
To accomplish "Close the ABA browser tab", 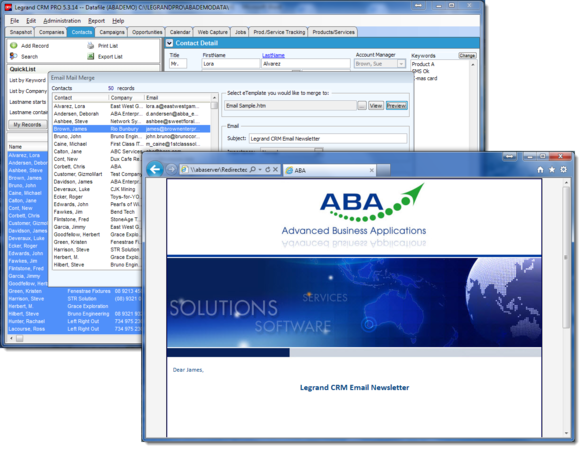I will (x=372, y=170).
